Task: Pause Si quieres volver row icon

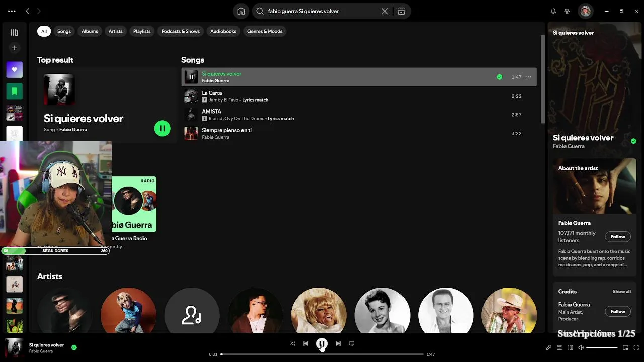Action: click(191, 77)
